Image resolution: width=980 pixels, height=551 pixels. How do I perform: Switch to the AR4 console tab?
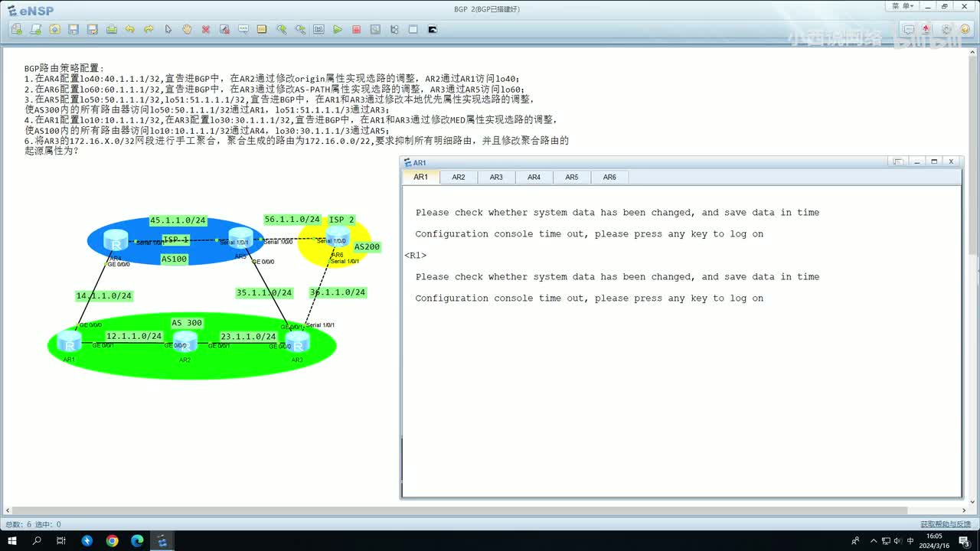point(534,177)
